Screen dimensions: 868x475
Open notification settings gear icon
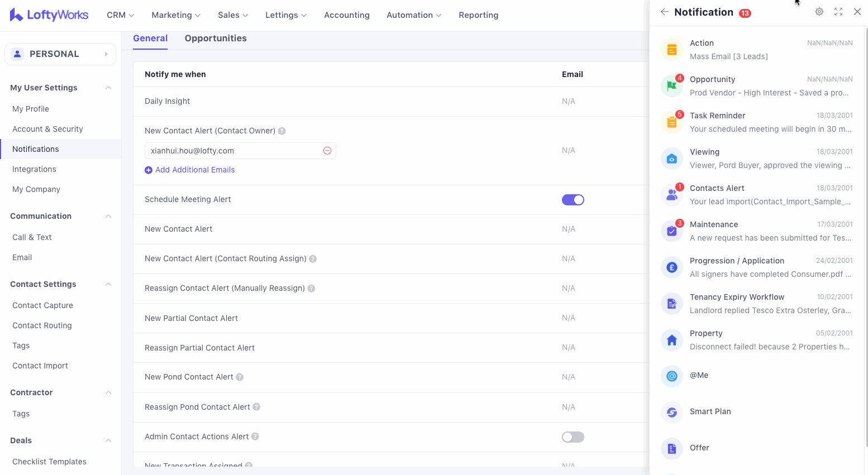click(x=819, y=12)
